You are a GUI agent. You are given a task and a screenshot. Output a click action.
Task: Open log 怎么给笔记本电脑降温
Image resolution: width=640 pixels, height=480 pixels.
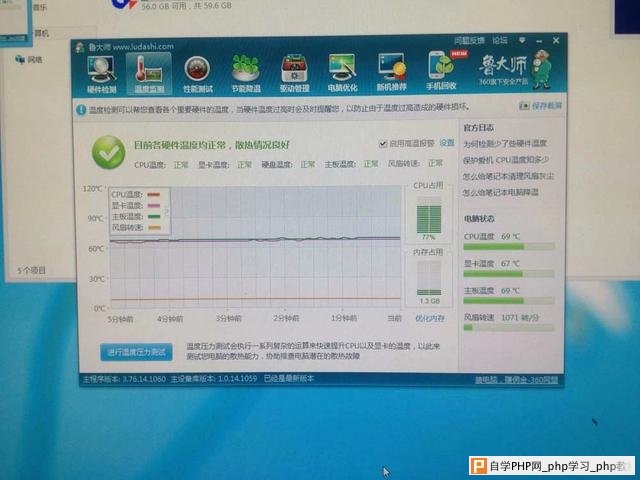click(x=500, y=192)
